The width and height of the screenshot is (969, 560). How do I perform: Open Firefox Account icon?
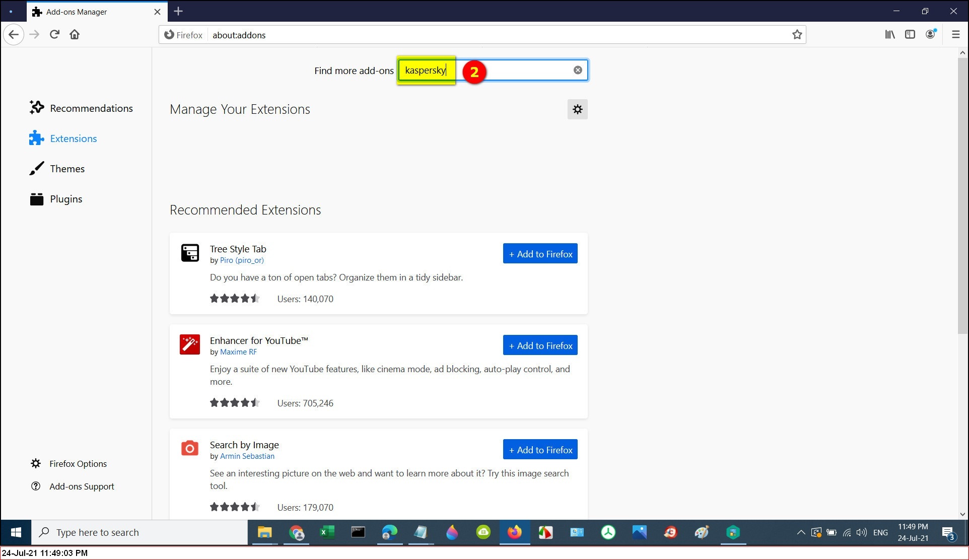(930, 34)
